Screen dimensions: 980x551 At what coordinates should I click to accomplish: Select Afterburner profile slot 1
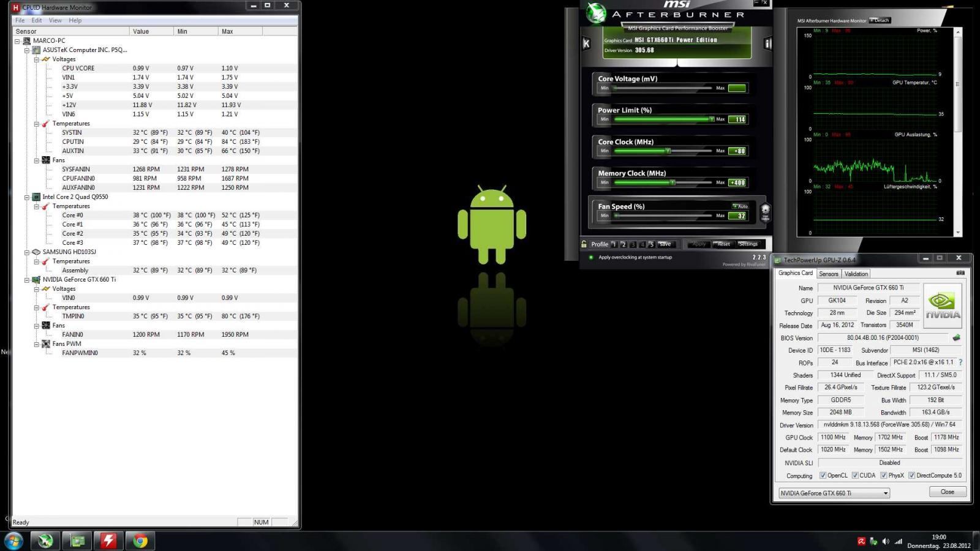coord(614,244)
